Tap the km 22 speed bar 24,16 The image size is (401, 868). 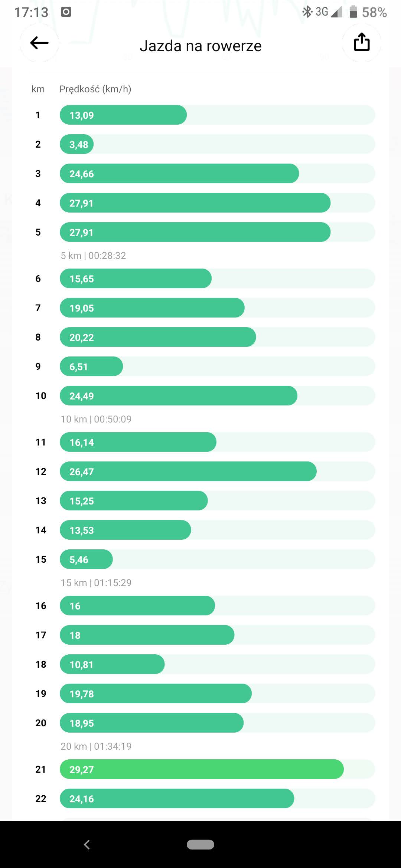[x=177, y=799]
